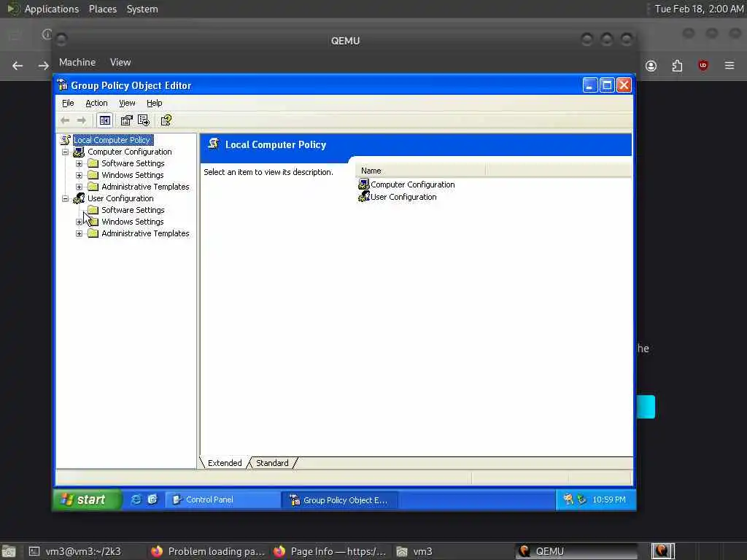Click User Configuration icon in the right pane
The width and height of the screenshot is (747, 560).
click(x=363, y=197)
